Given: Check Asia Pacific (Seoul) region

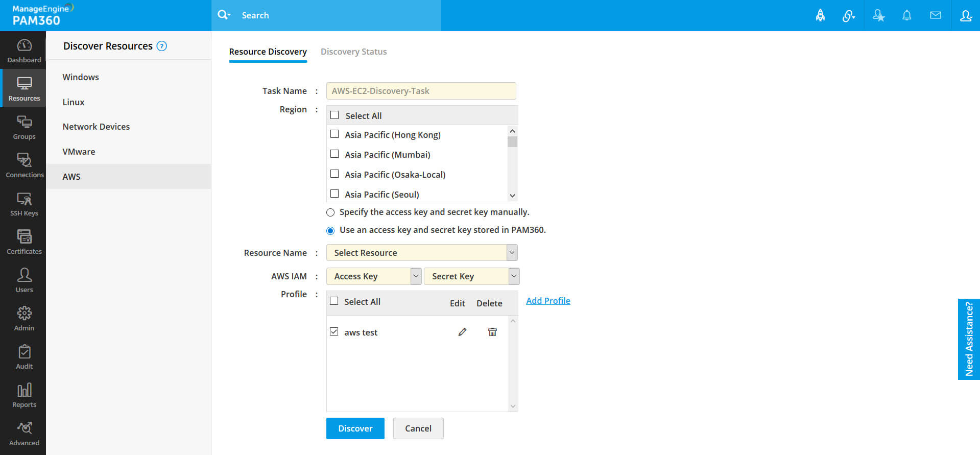Looking at the screenshot, I should 334,194.
